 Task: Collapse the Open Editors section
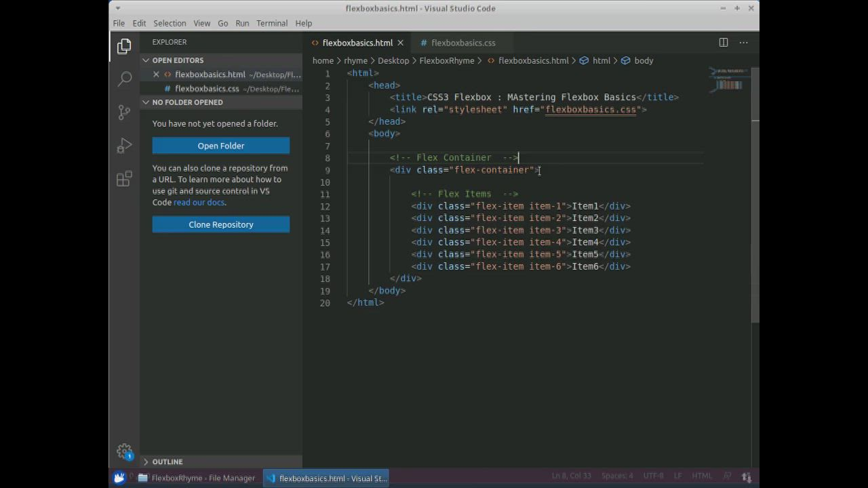178,60
